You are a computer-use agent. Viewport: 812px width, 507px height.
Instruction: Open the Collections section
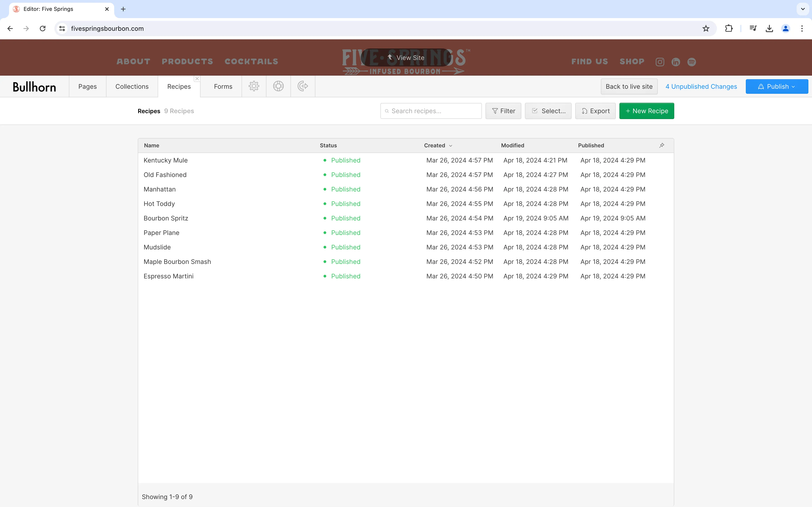coord(132,86)
